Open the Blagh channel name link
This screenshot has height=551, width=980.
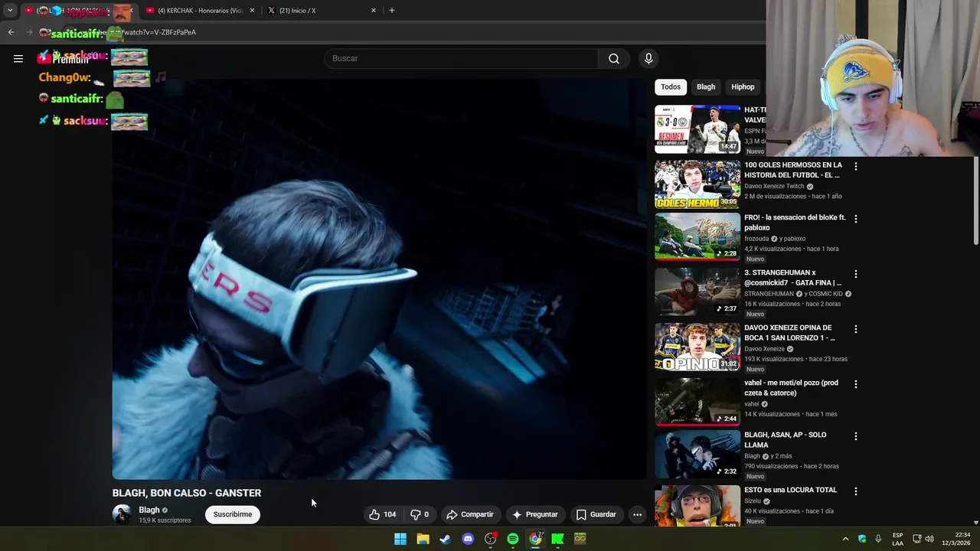point(149,510)
